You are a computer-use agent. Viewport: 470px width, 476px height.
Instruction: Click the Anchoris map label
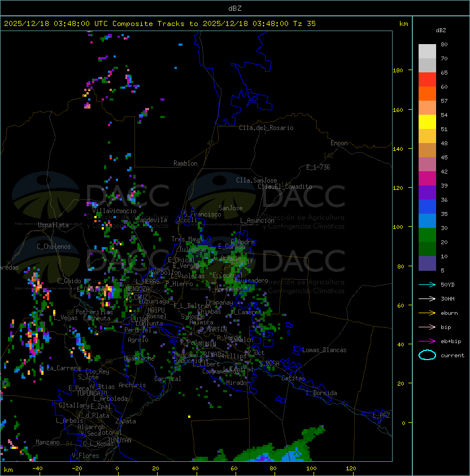click(132, 385)
